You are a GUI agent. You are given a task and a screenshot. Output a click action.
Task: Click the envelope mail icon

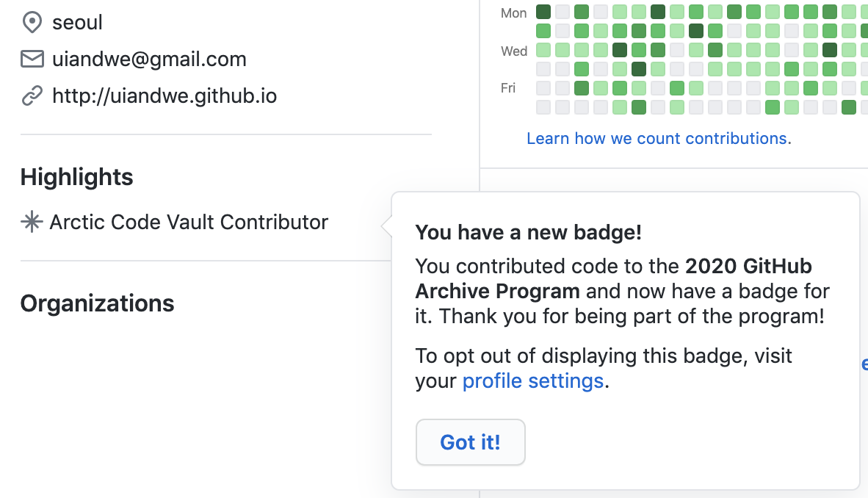32,59
